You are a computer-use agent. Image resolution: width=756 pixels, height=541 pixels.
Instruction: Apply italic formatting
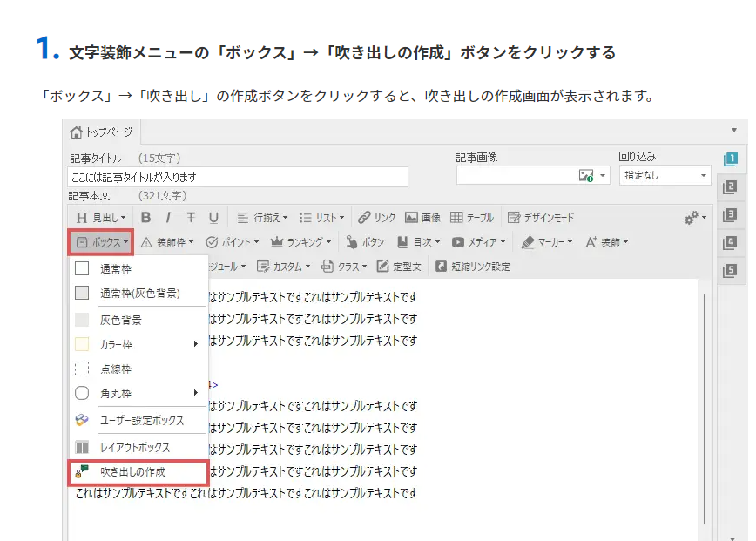[x=168, y=218]
